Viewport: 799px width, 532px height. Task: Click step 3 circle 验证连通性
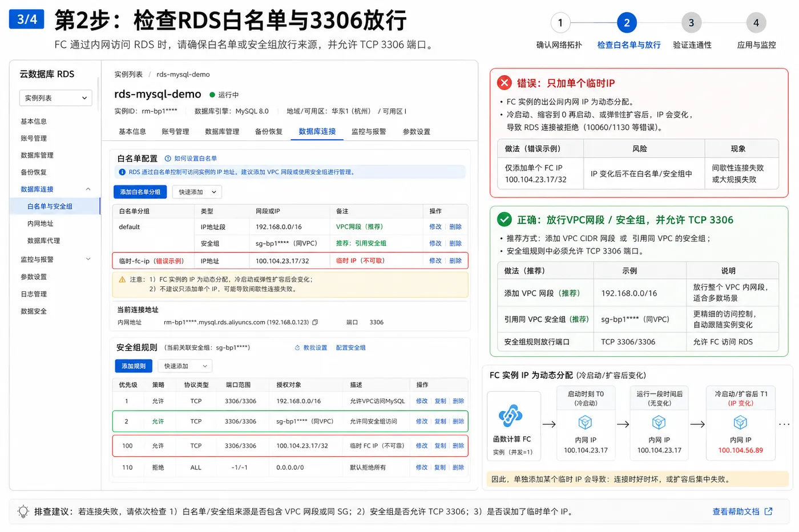(x=691, y=23)
